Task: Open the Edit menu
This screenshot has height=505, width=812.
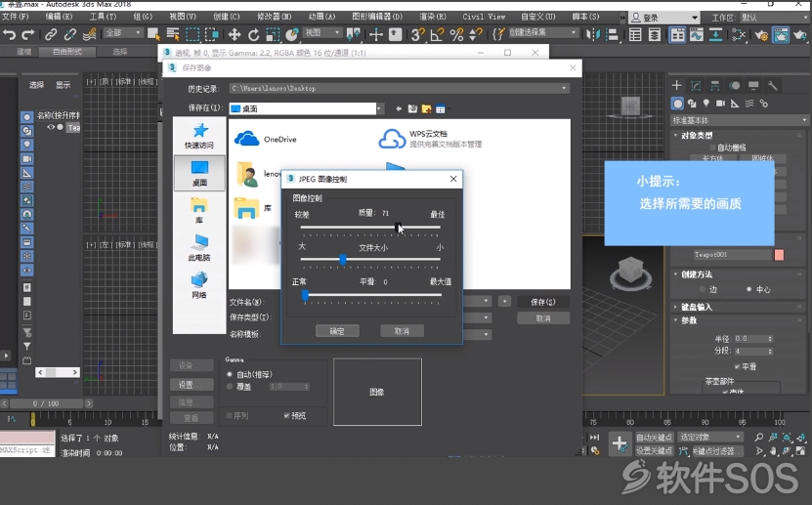Action: 59,17
